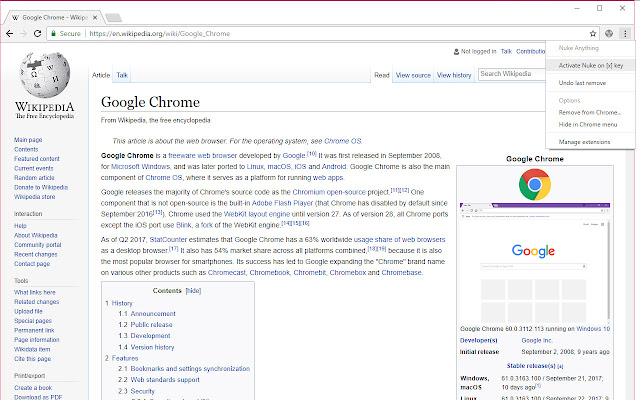Click citation reference [10]

click(x=311, y=154)
